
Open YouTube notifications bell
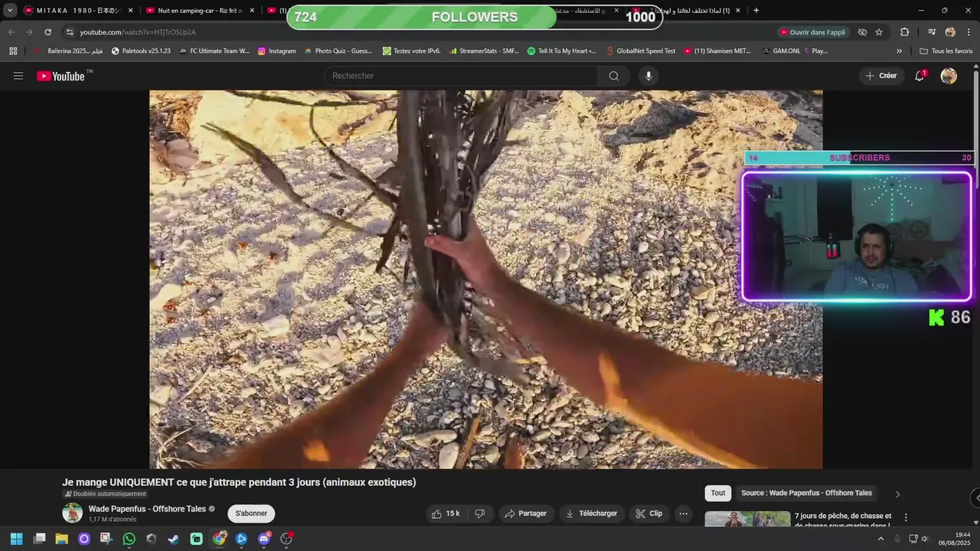point(920,76)
